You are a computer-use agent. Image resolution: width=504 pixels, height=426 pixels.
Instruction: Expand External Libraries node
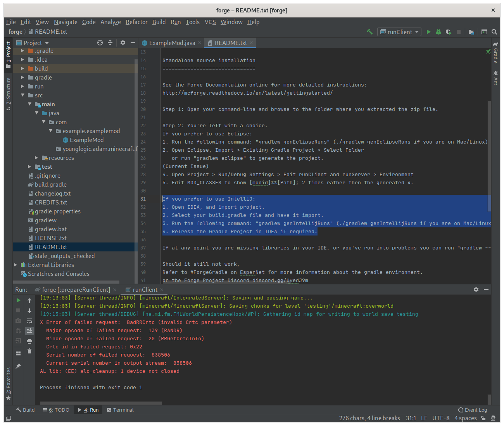point(16,265)
